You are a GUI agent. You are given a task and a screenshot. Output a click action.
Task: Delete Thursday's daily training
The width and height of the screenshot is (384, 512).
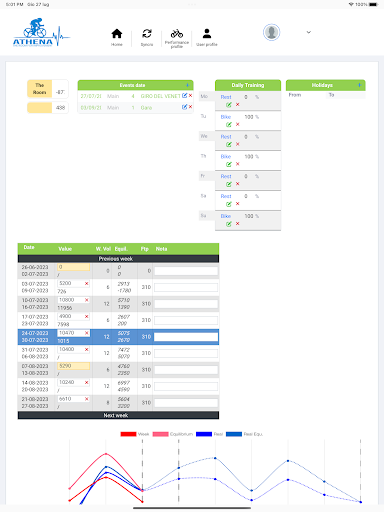pos(238,164)
